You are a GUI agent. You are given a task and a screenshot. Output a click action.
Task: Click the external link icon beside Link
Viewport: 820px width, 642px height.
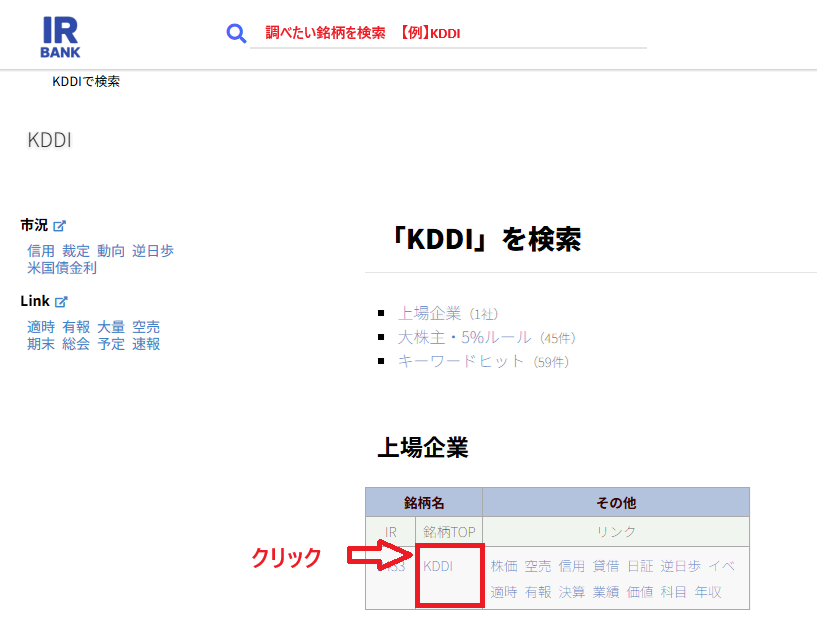[x=62, y=302]
